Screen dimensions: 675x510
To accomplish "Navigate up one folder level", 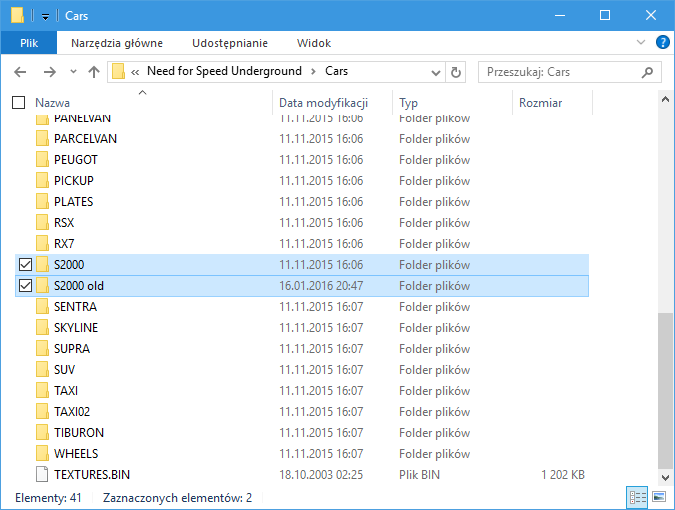I will click(x=94, y=72).
